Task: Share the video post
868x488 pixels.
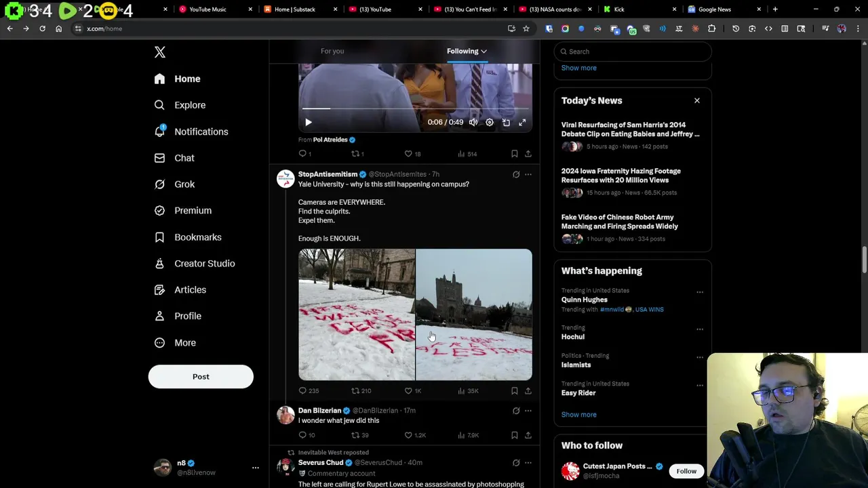Action: tap(528, 154)
